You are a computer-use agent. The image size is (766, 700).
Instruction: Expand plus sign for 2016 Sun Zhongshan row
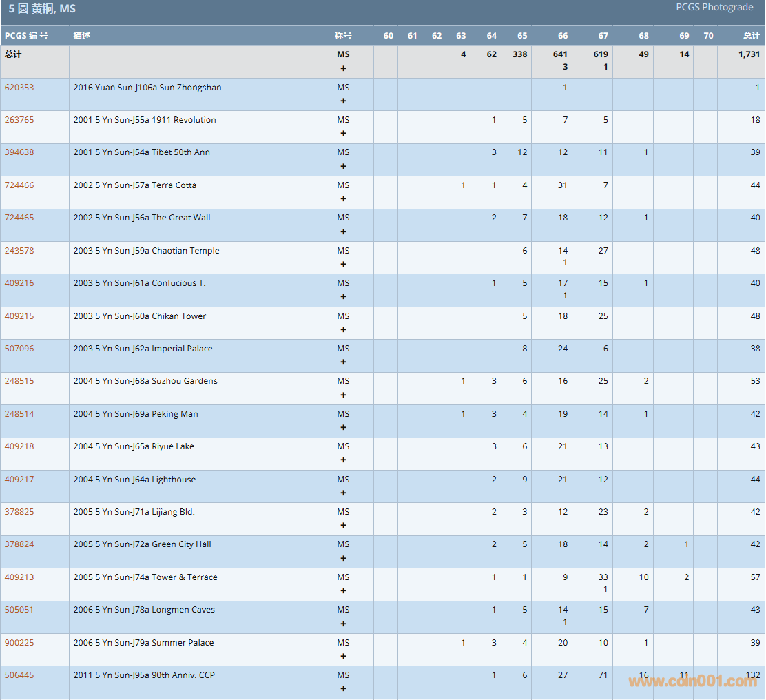point(343,101)
